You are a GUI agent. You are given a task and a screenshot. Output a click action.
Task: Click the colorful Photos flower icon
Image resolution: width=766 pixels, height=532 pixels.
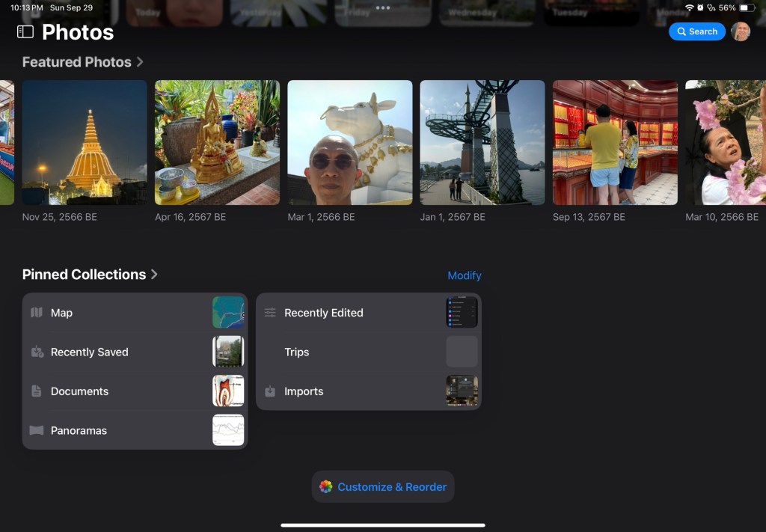pos(325,486)
